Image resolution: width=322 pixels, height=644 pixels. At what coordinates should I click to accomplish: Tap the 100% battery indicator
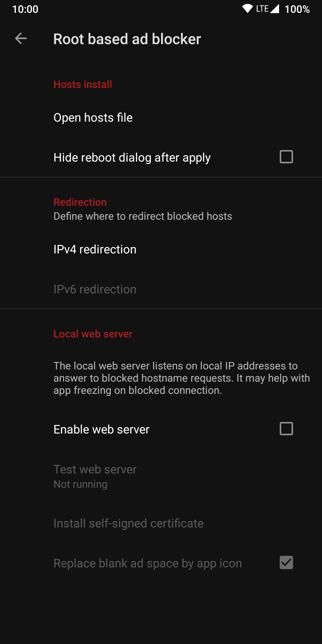[297, 9]
